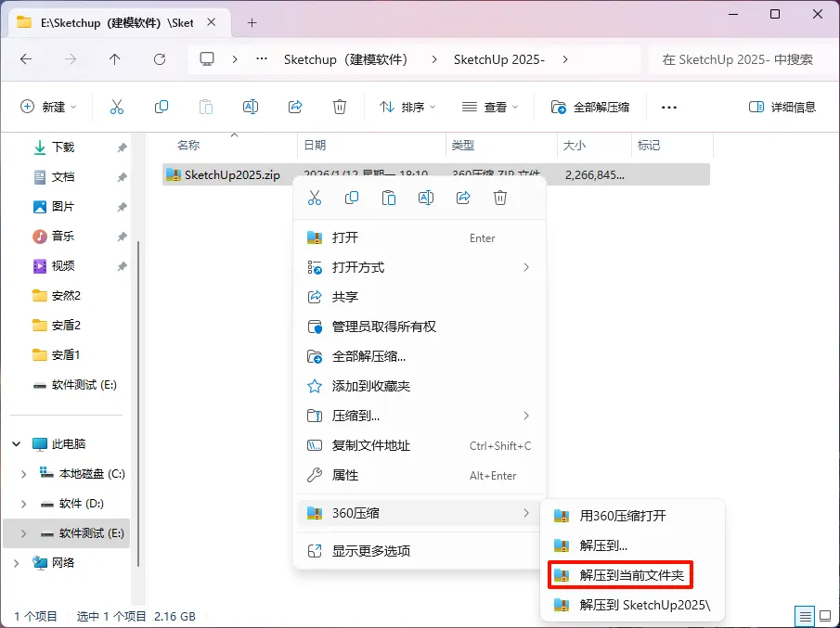Focus the search box 在 SketchUp 2025- 中搜索
Image resolution: width=840 pixels, height=628 pixels.
click(x=739, y=59)
